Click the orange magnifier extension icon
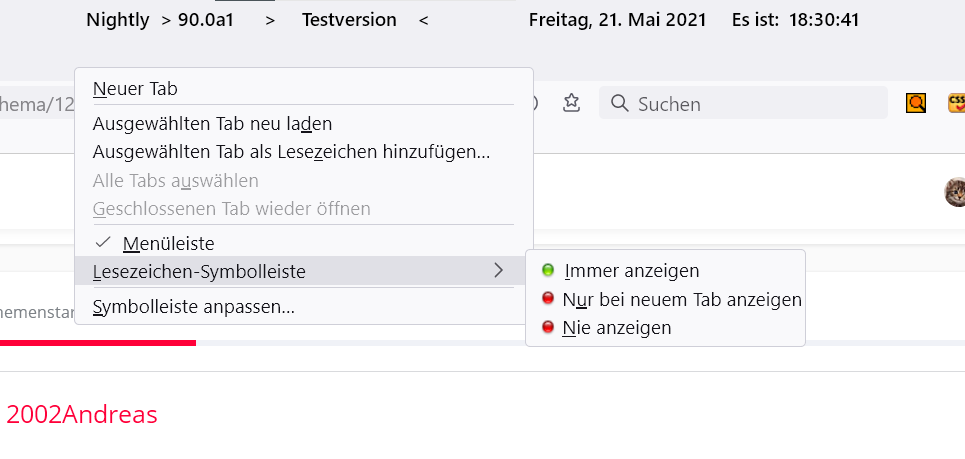 point(916,103)
